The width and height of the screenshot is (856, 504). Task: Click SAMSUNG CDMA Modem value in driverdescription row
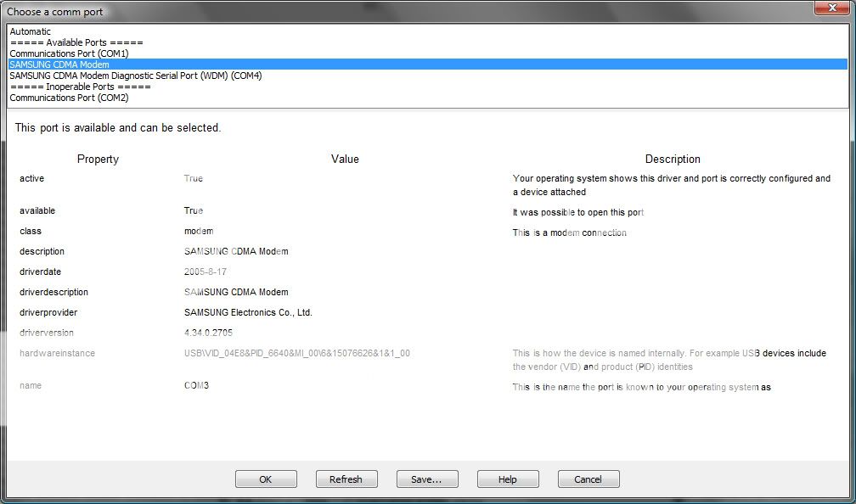click(236, 292)
